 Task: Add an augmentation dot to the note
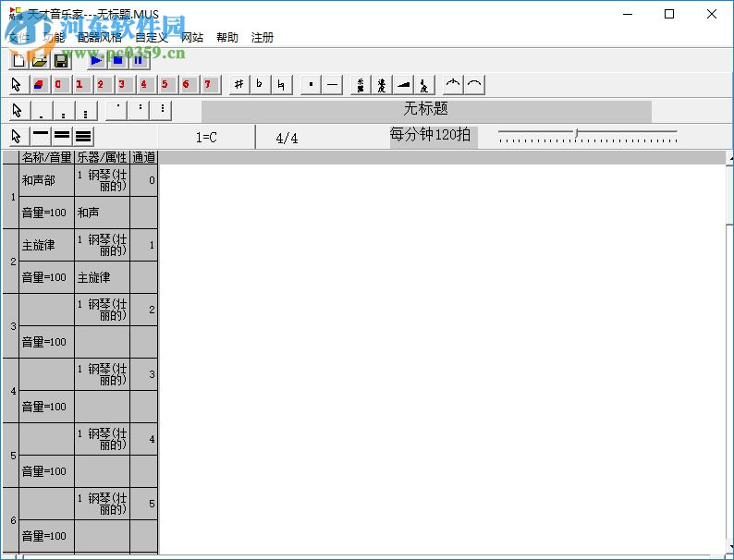(x=311, y=85)
